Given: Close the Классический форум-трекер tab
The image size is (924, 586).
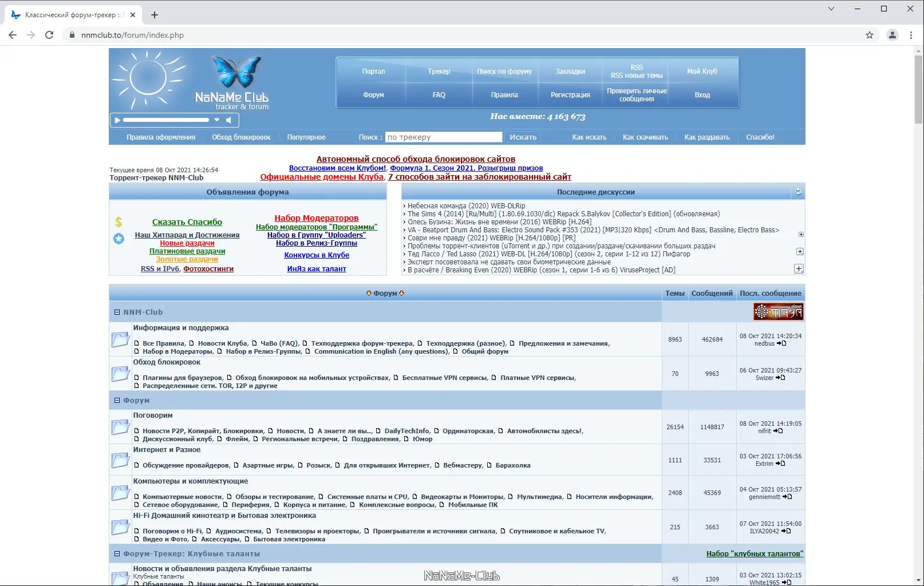Looking at the screenshot, I should click(x=133, y=15).
